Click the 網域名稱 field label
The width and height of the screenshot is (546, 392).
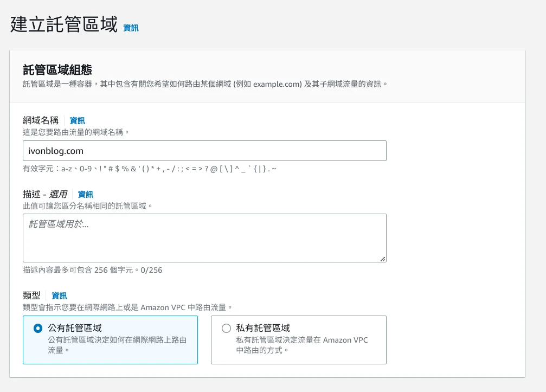[41, 120]
